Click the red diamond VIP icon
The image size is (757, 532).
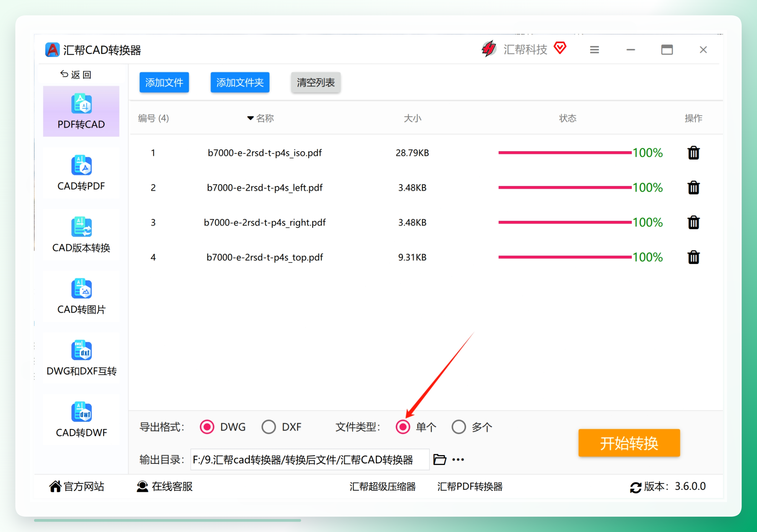pyautogui.click(x=560, y=48)
